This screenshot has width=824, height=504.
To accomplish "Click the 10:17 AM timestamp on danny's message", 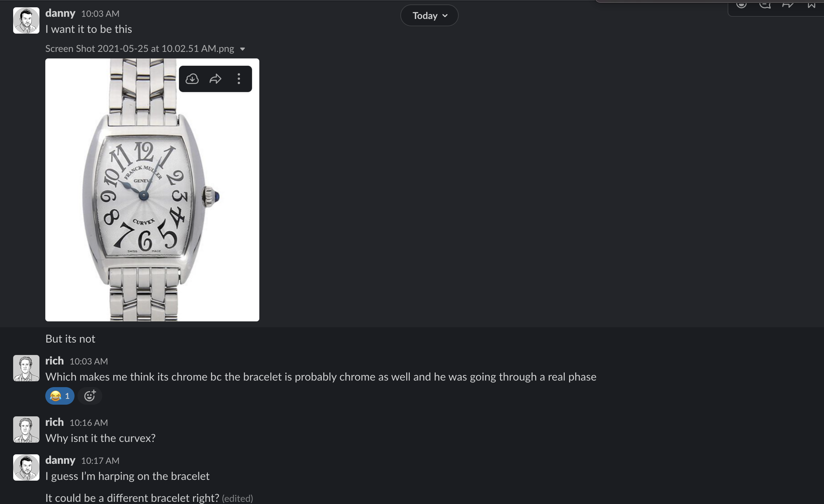I will click(100, 461).
